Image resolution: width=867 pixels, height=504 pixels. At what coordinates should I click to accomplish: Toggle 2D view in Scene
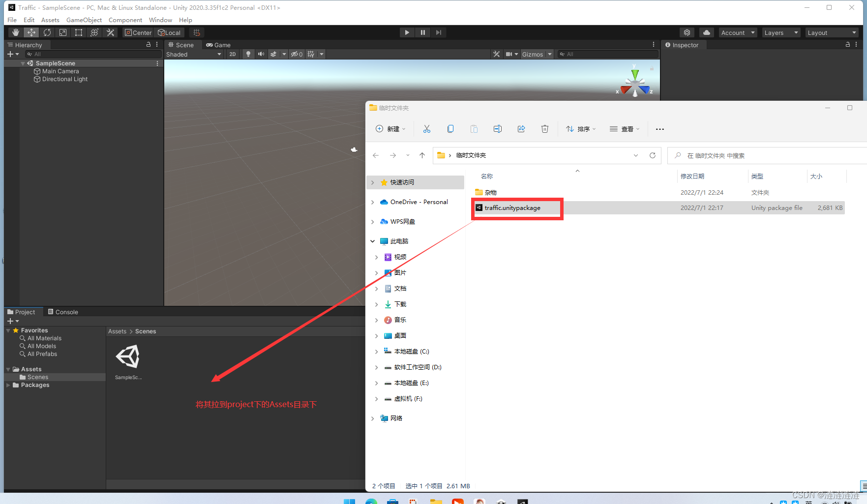tap(233, 54)
